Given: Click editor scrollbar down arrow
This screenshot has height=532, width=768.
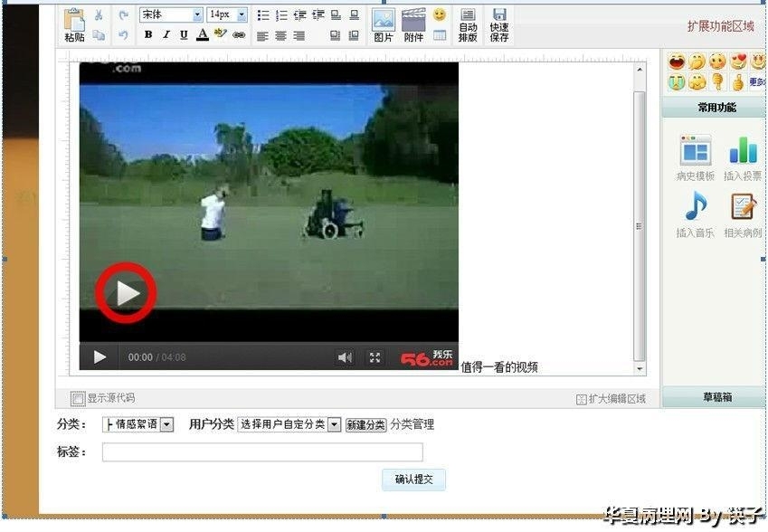Looking at the screenshot, I should 640,369.
